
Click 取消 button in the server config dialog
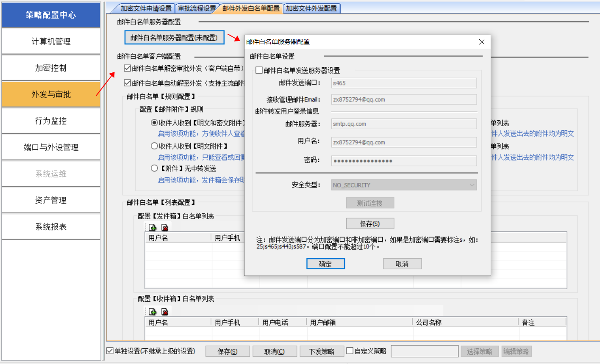pyautogui.click(x=402, y=264)
